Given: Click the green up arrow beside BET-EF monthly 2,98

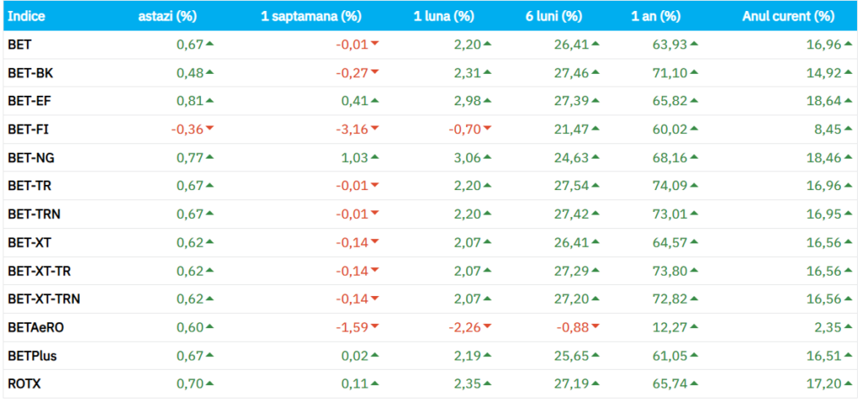Looking at the screenshot, I should pyautogui.click(x=487, y=101).
